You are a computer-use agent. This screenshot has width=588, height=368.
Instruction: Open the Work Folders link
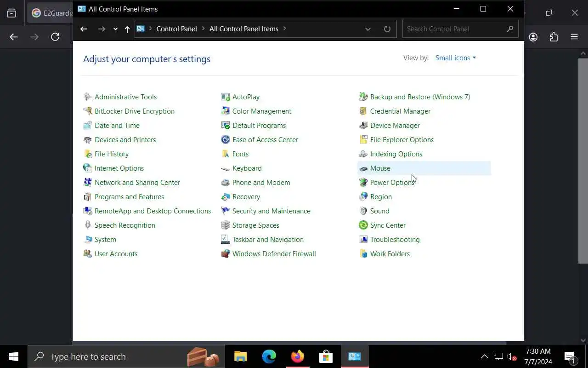(x=390, y=254)
